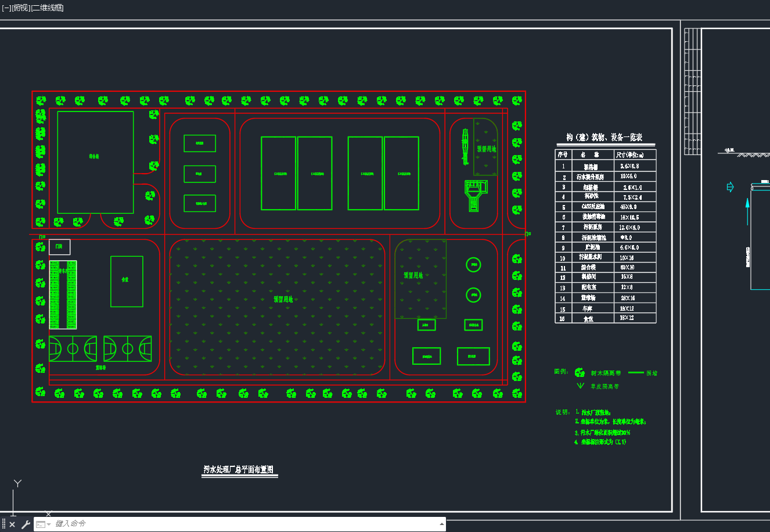Image resolution: width=770 pixels, height=532 pixels.
Task: Open the 俯视 view controls menu
Action: point(21,8)
